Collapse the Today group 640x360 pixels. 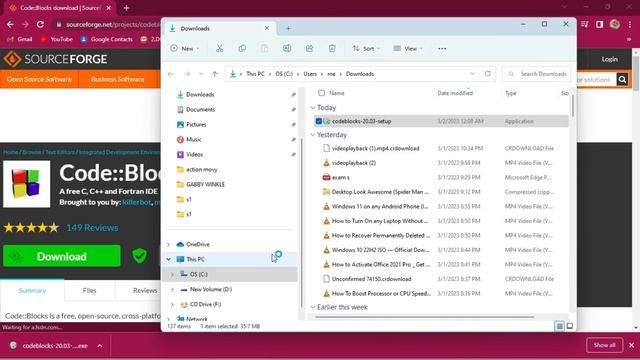(313, 108)
